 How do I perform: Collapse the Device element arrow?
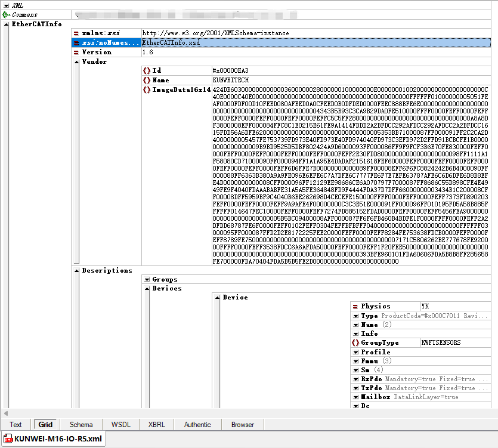click(217, 298)
